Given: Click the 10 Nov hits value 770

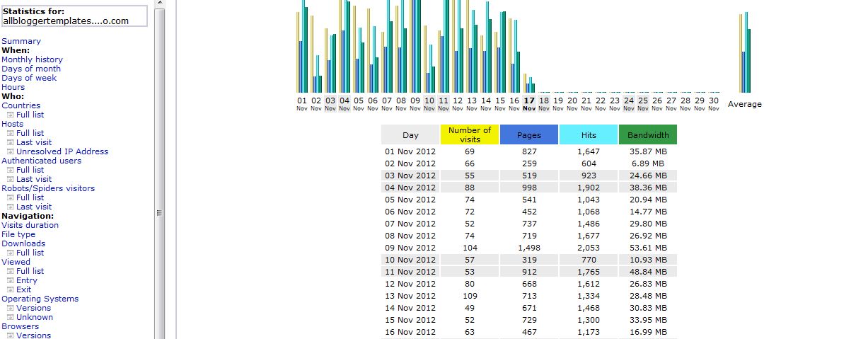Looking at the screenshot, I should point(589,260).
